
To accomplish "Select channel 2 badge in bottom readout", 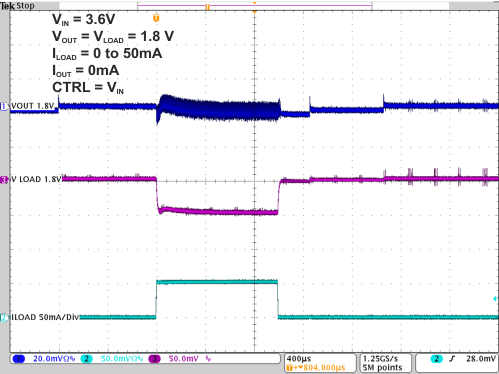I will [86, 359].
